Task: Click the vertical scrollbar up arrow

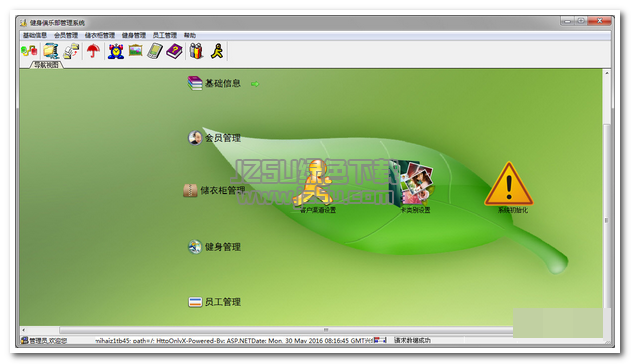Action: 606,73
